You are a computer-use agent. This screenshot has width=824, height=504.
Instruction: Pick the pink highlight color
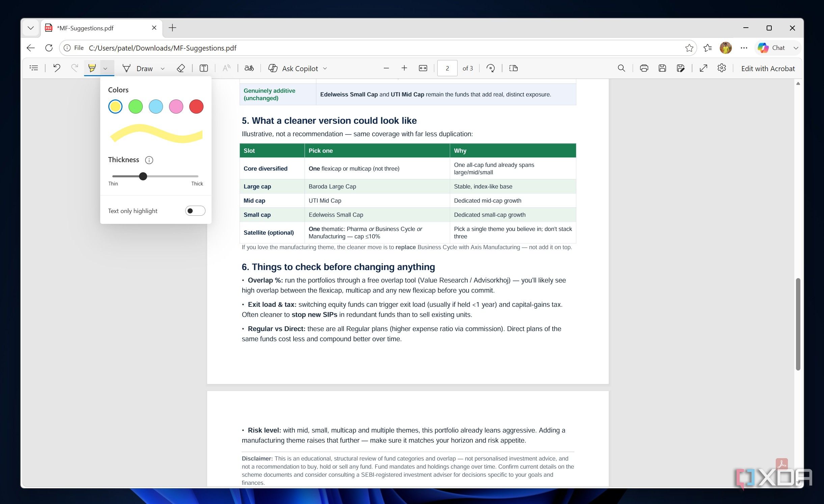[x=176, y=107]
